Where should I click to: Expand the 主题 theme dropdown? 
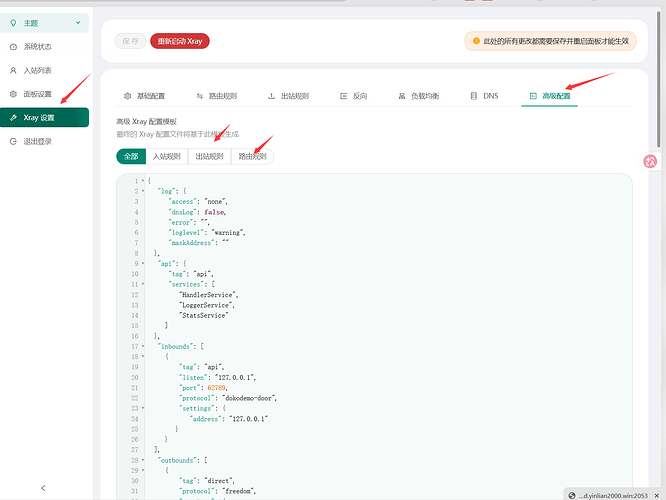click(44, 23)
